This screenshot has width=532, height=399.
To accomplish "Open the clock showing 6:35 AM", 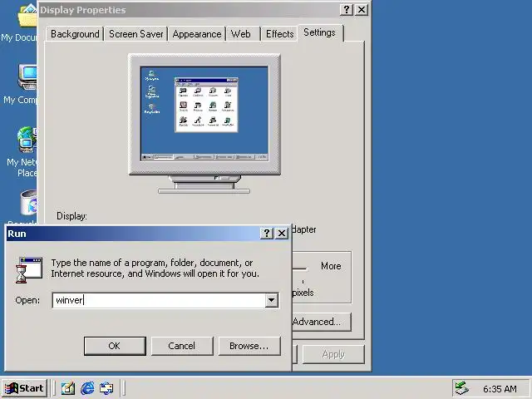I will click(500, 389).
